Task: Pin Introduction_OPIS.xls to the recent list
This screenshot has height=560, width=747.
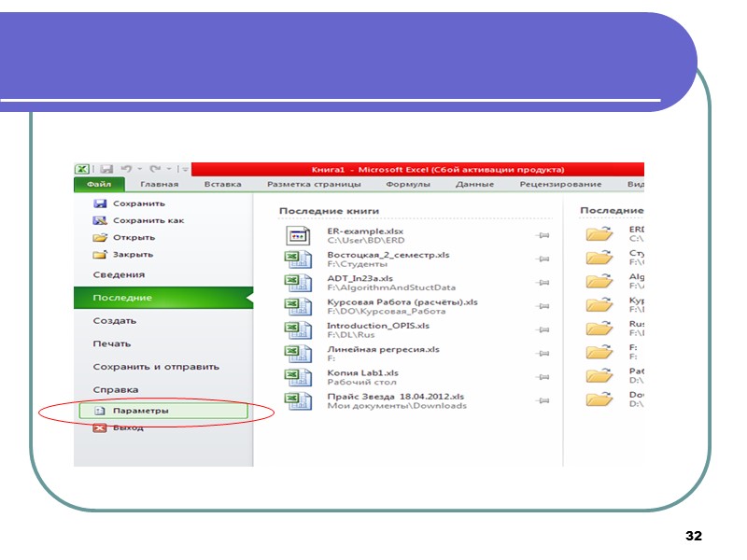Action: click(x=543, y=329)
